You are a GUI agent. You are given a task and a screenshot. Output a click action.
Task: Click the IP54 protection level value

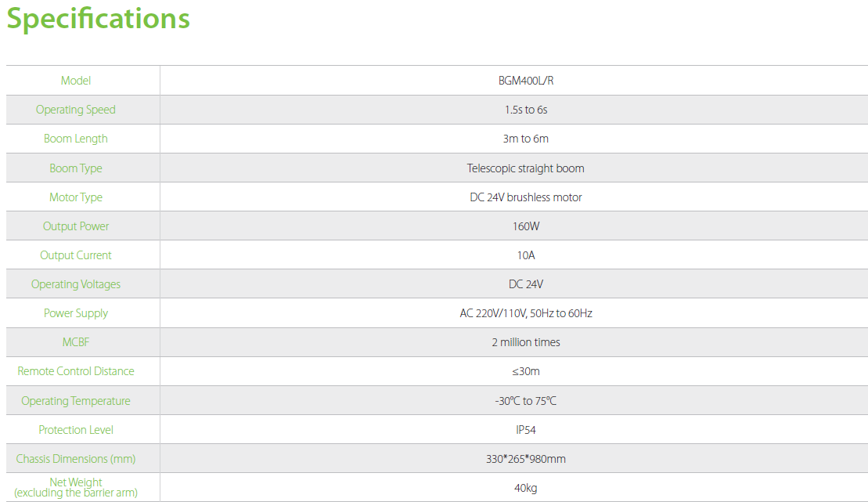525,430
